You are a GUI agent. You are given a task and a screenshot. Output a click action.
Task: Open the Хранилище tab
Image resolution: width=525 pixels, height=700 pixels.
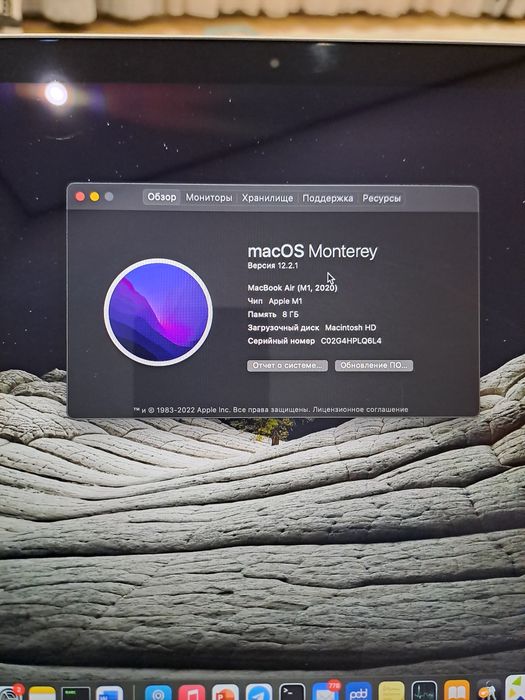267,198
